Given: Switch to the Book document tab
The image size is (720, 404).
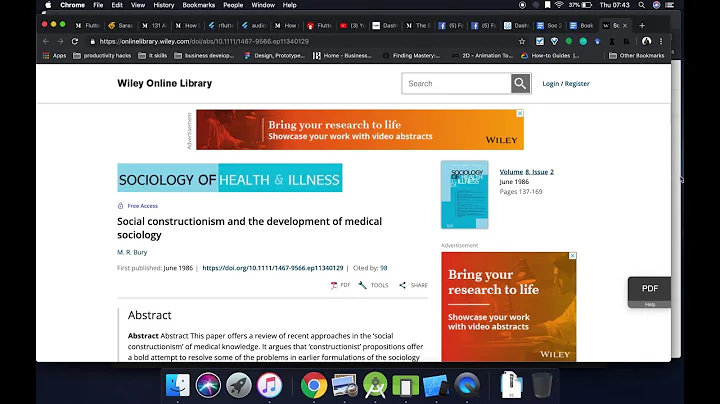Looking at the screenshot, I should click(x=581, y=26).
